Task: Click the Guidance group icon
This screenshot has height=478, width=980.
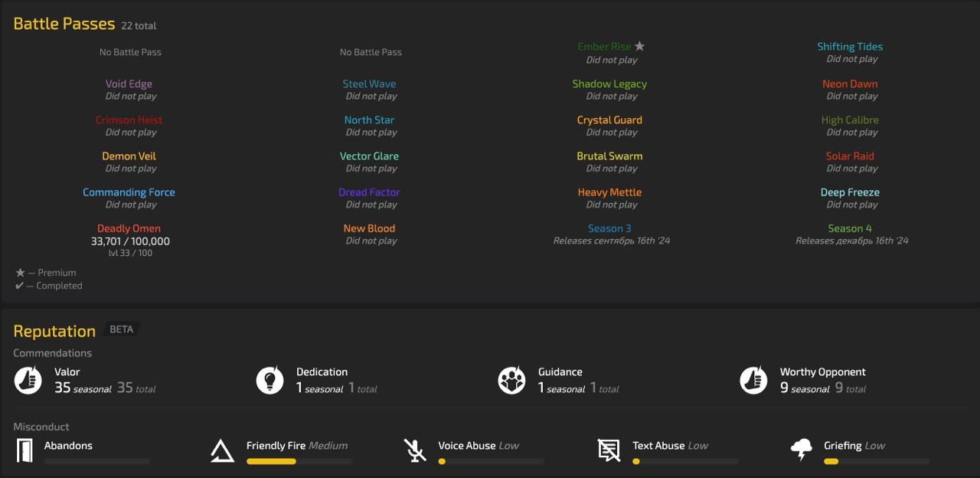Action: point(511,380)
